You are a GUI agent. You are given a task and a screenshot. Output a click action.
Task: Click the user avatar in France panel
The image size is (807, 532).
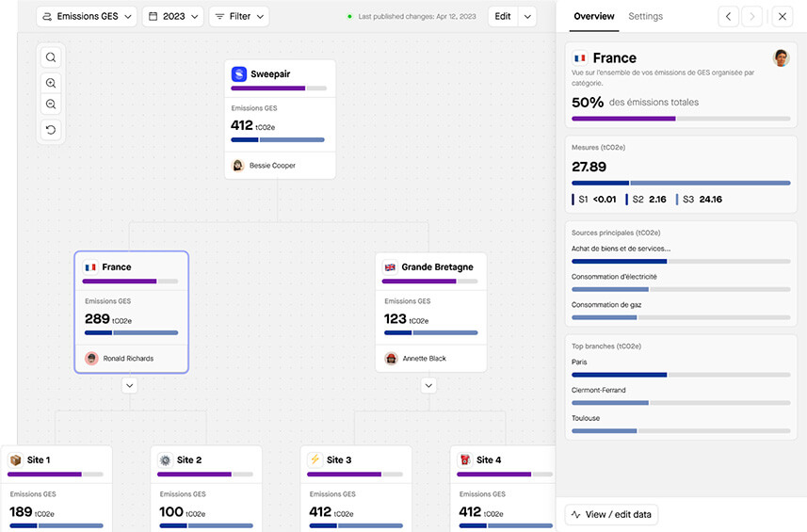tap(781, 58)
